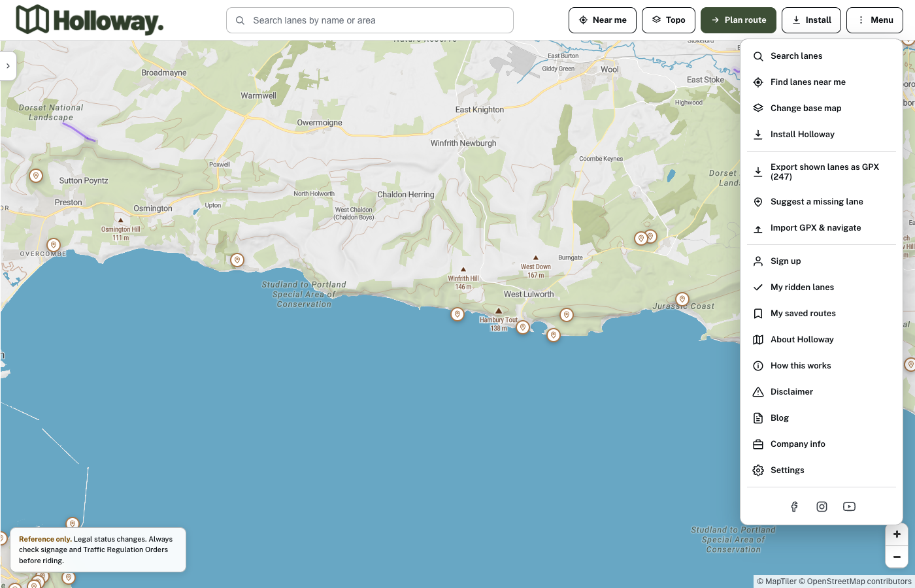
Task: Select the marker above Jurassic Coast label
Action: 682,299
